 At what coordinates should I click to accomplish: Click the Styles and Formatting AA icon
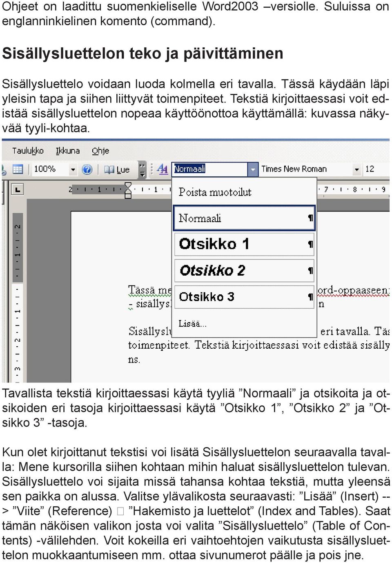pyautogui.click(x=162, y=169)
